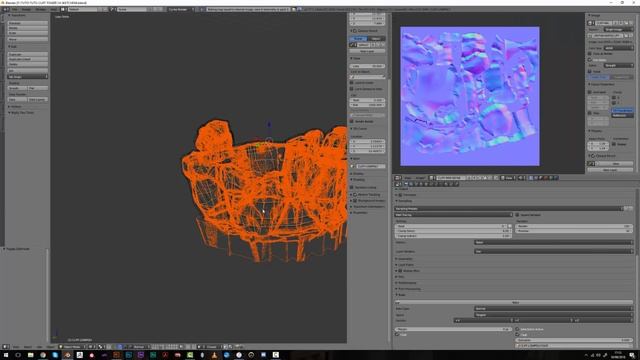Enable the Motion Blur panel checkbox
Viewport: 640px width, 360px height.
click(400, 271)
